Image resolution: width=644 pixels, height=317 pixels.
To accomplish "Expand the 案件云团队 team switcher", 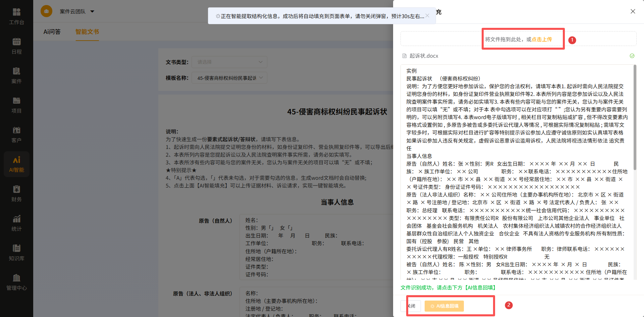I will click(x=76, y=11).
